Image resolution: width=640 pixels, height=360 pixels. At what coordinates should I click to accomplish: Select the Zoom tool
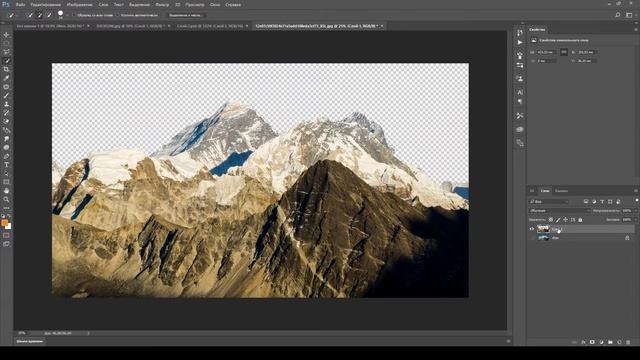pyautogui.click(x=6, y=200)
